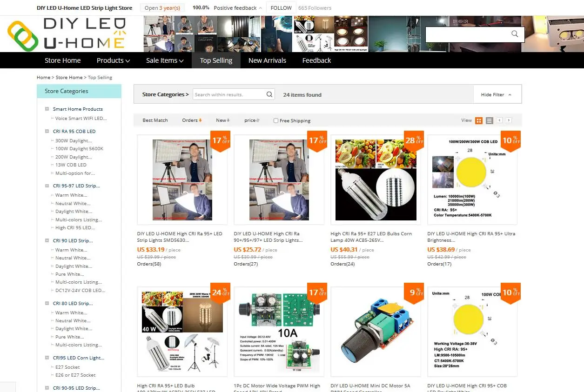The image size is (584, 392).
Task: Click the FOLLOW store button
Action: (x=281, y=8)
